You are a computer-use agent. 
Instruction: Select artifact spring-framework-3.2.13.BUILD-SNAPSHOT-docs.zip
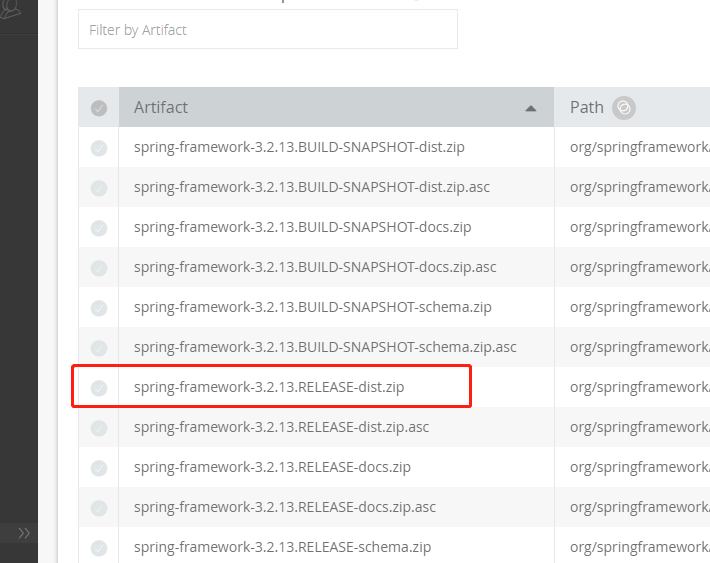302,227
